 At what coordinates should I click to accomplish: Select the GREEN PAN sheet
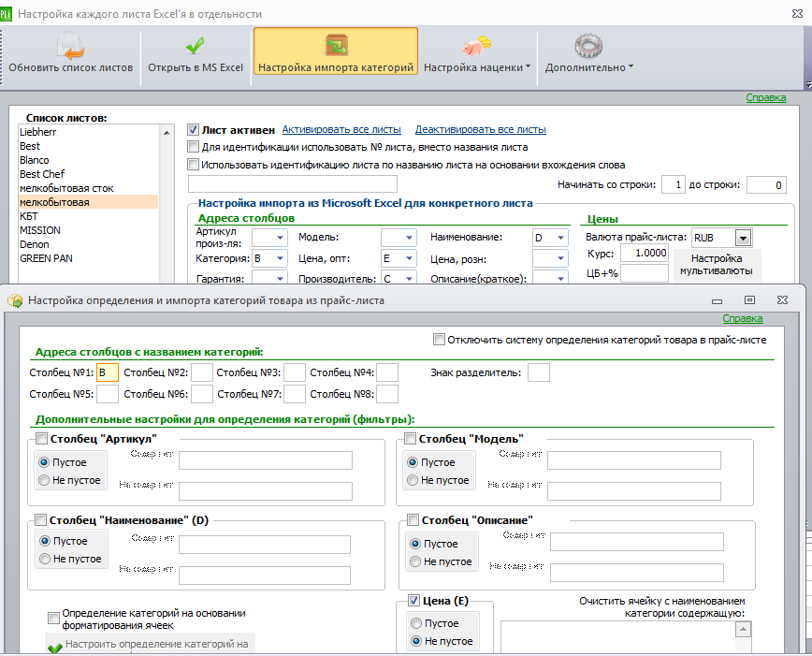tap(88, 258)
